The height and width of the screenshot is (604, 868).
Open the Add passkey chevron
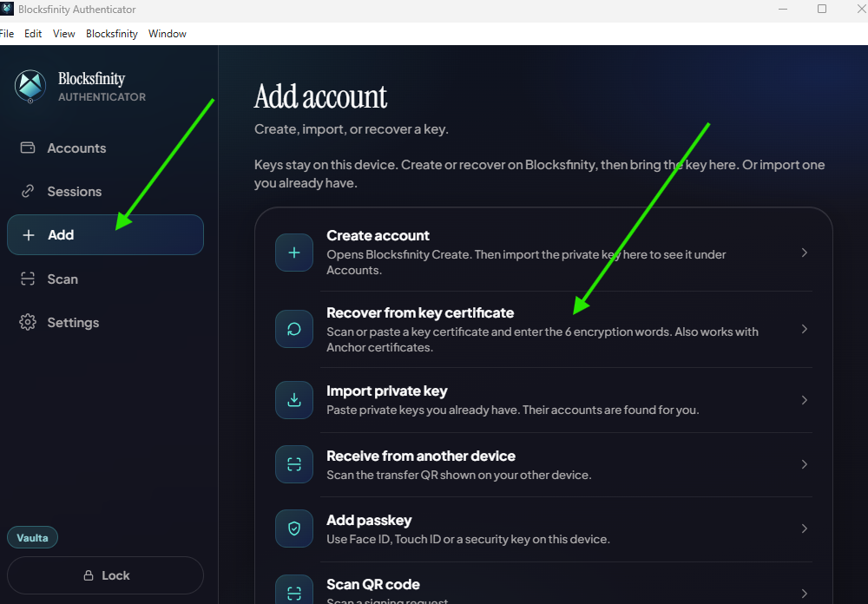[x=805, y=528]
